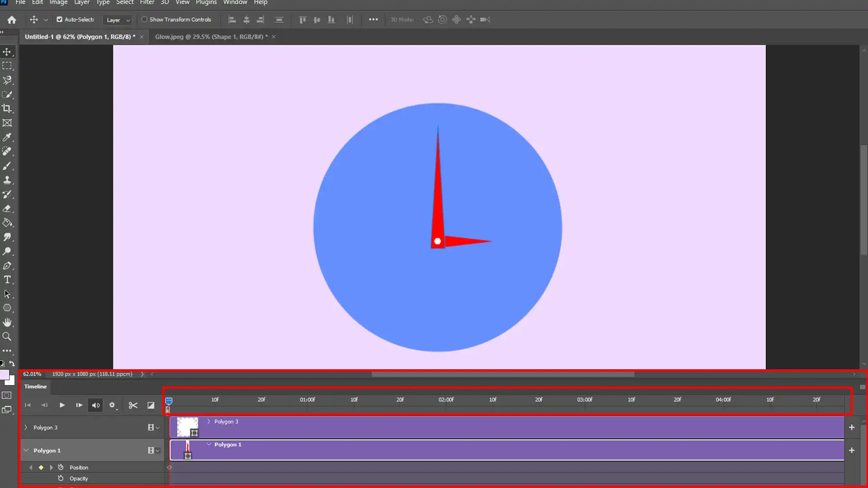Toggle Auto-Select checkbox

[x=59, y=19]
